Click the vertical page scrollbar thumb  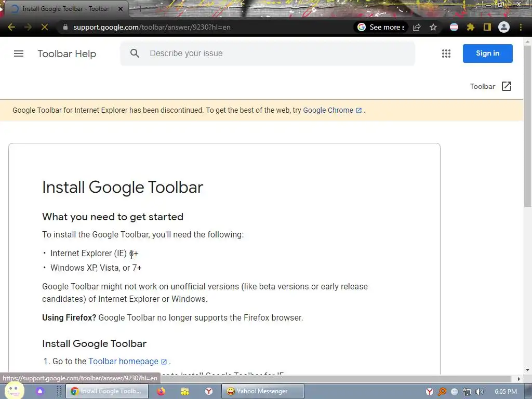[x=528, y=126]
